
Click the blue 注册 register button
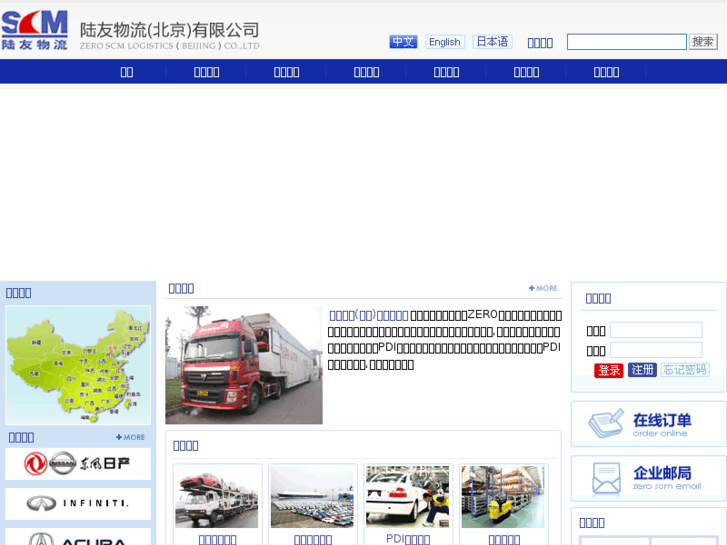pos(642,370)
